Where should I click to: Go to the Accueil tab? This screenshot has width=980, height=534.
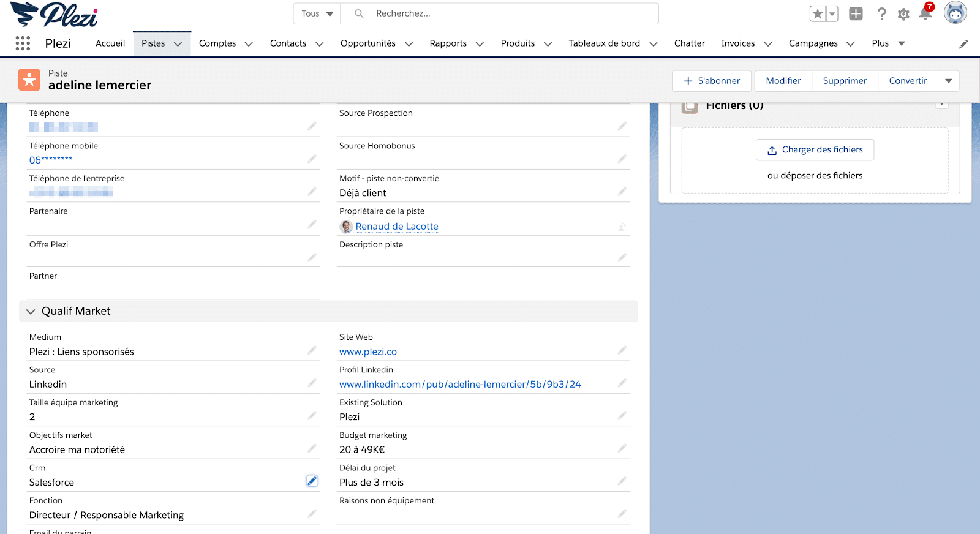pyautogui.click(x=110, y=43)
